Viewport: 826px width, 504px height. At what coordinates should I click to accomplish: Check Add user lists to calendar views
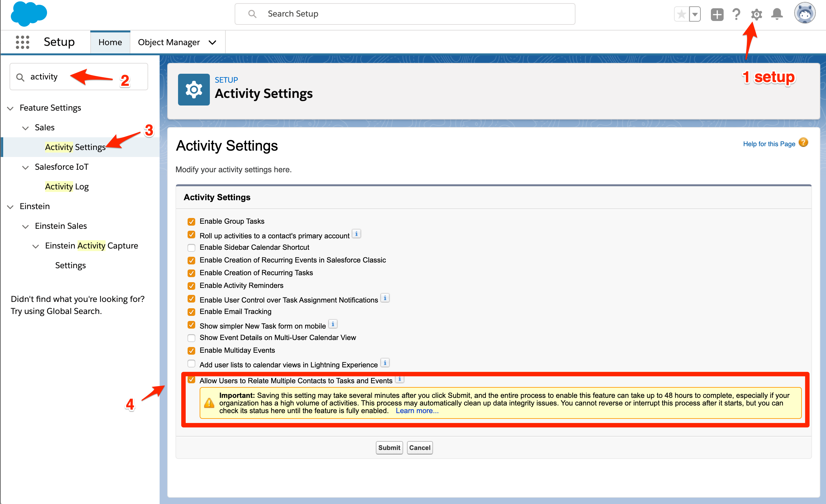pyautogui.click(x=191, y=364)
